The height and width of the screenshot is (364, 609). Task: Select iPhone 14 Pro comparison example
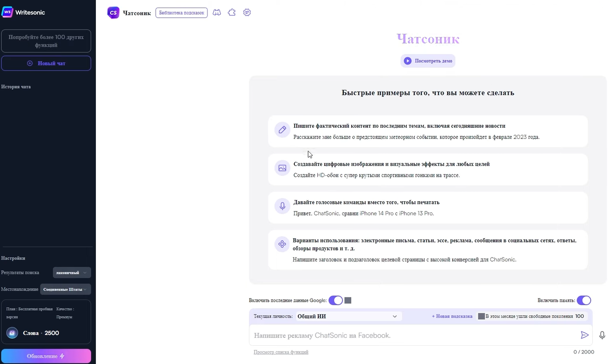(363, 213)
